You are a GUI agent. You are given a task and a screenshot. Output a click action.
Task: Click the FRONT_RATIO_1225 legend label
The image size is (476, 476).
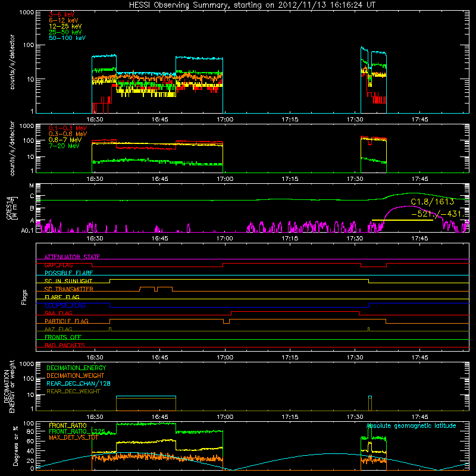pos(77,431)
